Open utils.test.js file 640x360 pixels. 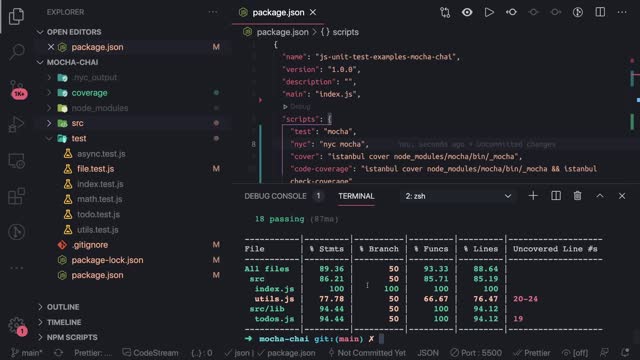pyautogui.click(x=98, y=230)
